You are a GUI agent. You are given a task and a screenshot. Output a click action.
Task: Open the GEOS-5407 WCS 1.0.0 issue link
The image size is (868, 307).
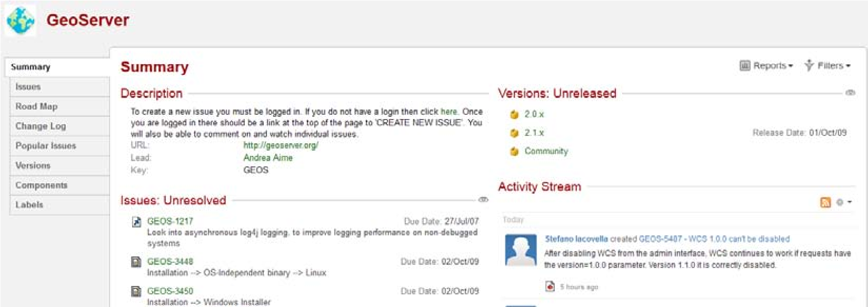714,239
